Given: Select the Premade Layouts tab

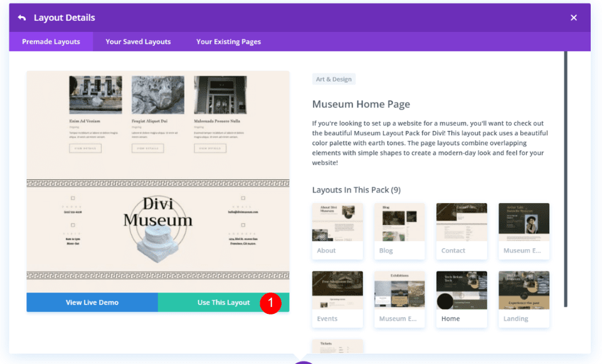Looking at the screenshot, I should tap(51, 41).
